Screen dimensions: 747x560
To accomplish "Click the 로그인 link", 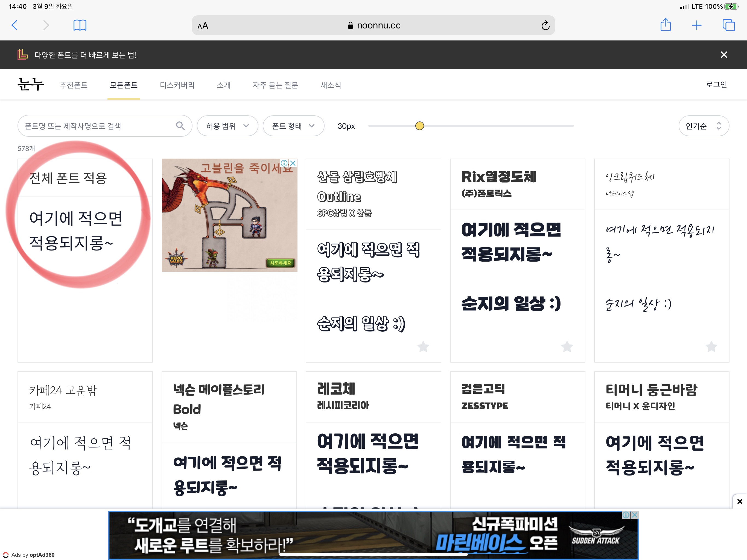I will [x=716, y=84].
